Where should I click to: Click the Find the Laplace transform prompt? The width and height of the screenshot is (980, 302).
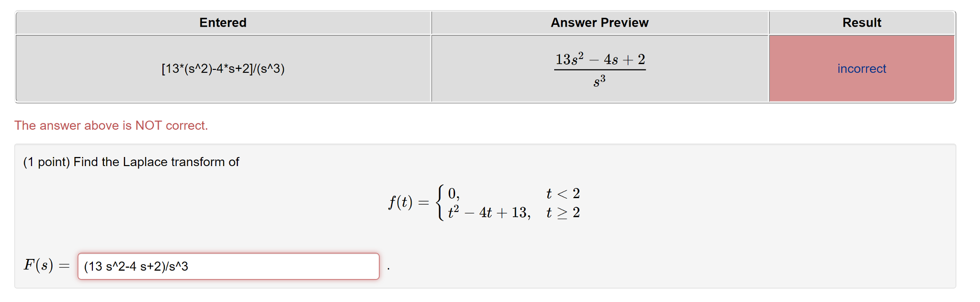pos(158,162)
